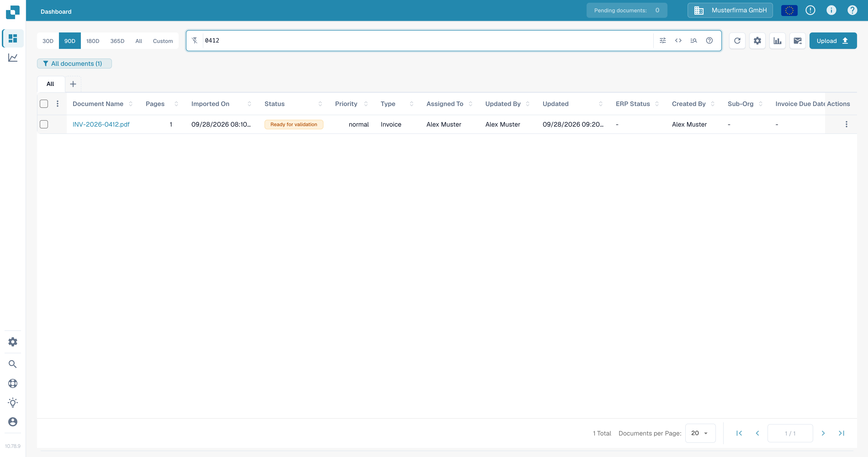Click the Dashboard title in header
This screenshot has width=868, height=457.
[x=56, y=12]
